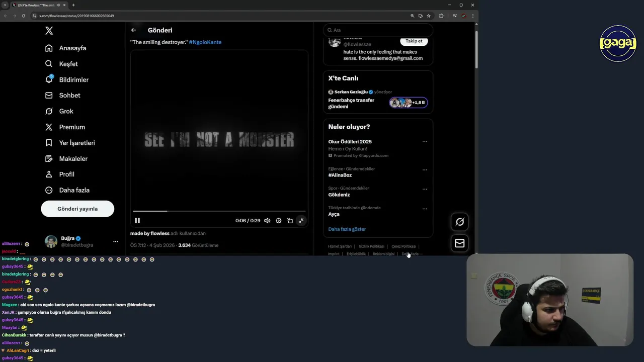This screenshot has width=644, height=362.
Task: Click the video progress bar
Action: pyautogui.click(x=219, y=211)
